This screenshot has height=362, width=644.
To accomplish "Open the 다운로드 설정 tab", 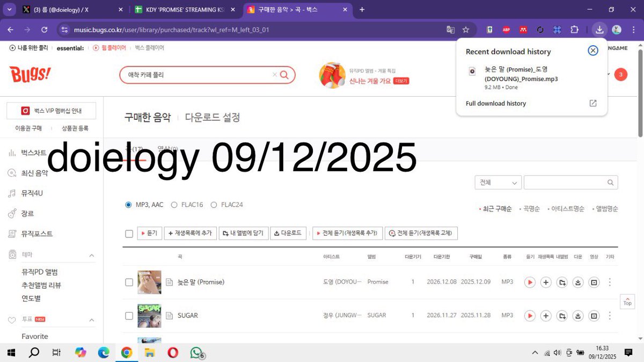I will click(x=212, y=117).
